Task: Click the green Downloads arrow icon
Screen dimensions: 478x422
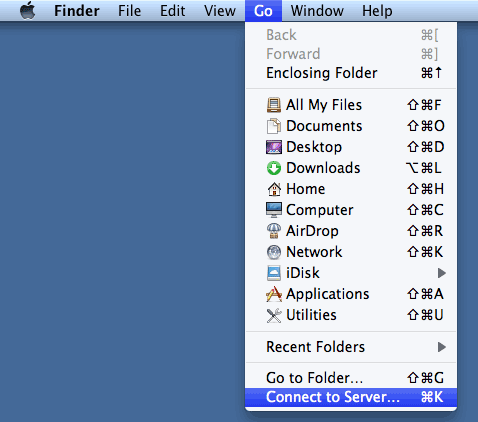Action: (274, 168)
